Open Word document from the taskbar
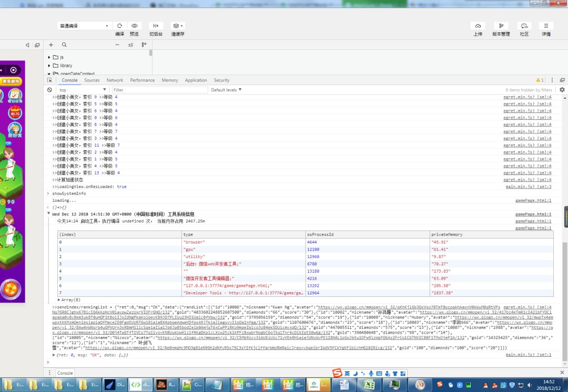Viewport: 568px width, 392px height. tap(343, 385)
